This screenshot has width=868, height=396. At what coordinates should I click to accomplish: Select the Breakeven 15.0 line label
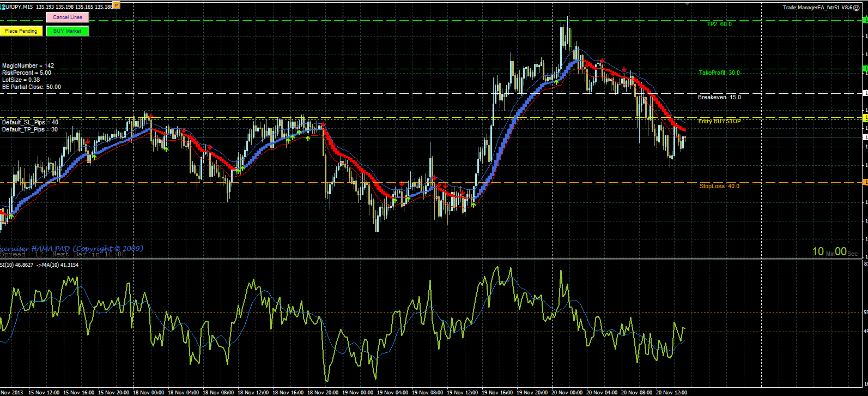tap(719, 97)
